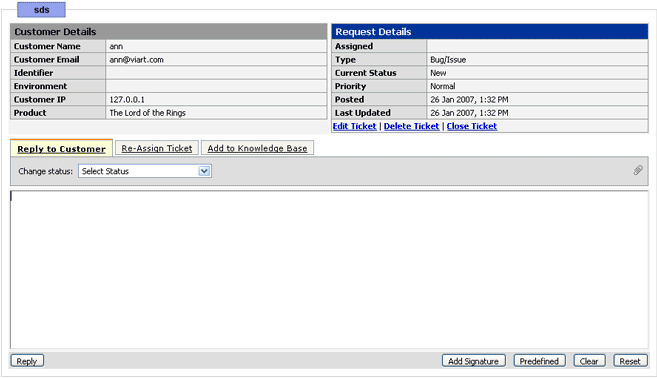Click the Change status label
The height and width of the screenshot is (378, 657).
coord(45,171)
